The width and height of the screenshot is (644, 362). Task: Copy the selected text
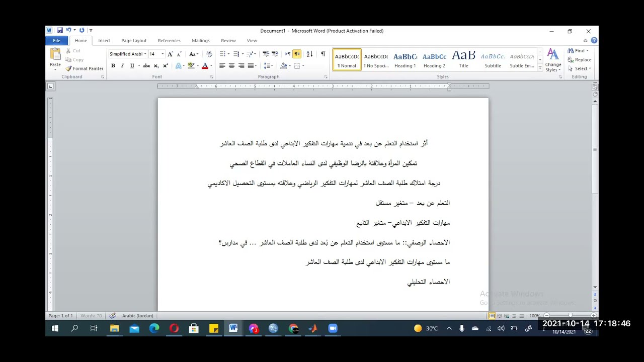[74, 59]
